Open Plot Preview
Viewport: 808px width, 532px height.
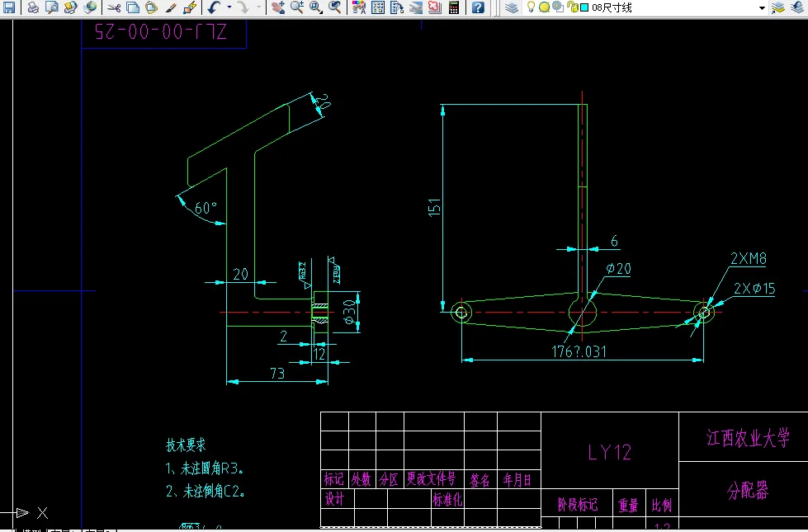[x=51, y=7]
